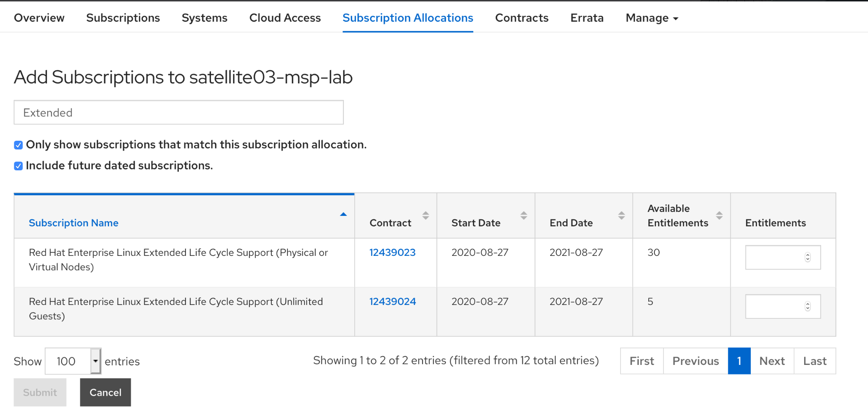This screenshot has height=414, width=868.
Task: Switch to the Contracts tab
Action: (x=521, y=18)
